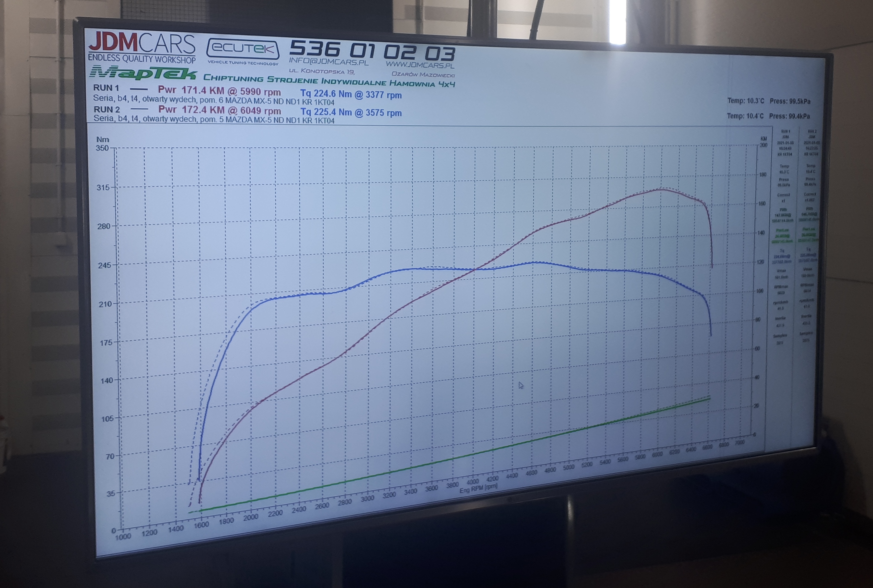873x588 pixels.
Task: Click the RUN 2 description ending 'pom. 5'
Action: pyautogui.click(x=214, y=119)
